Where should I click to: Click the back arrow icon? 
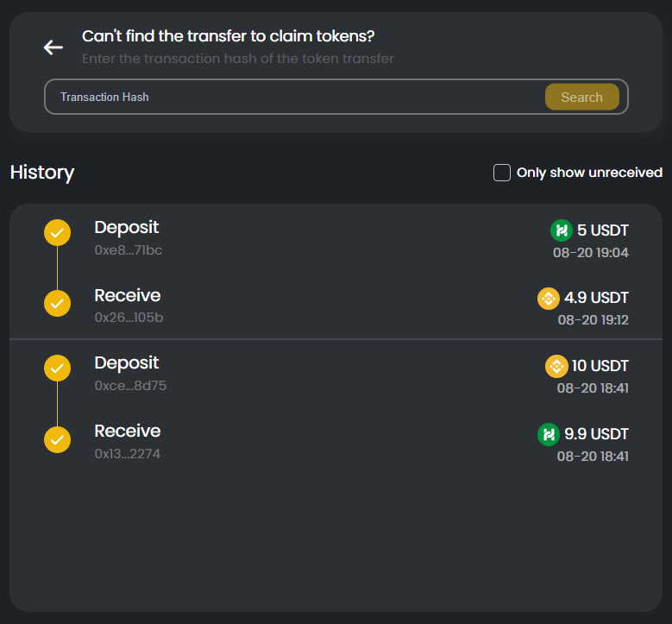(x=53, y=47)
